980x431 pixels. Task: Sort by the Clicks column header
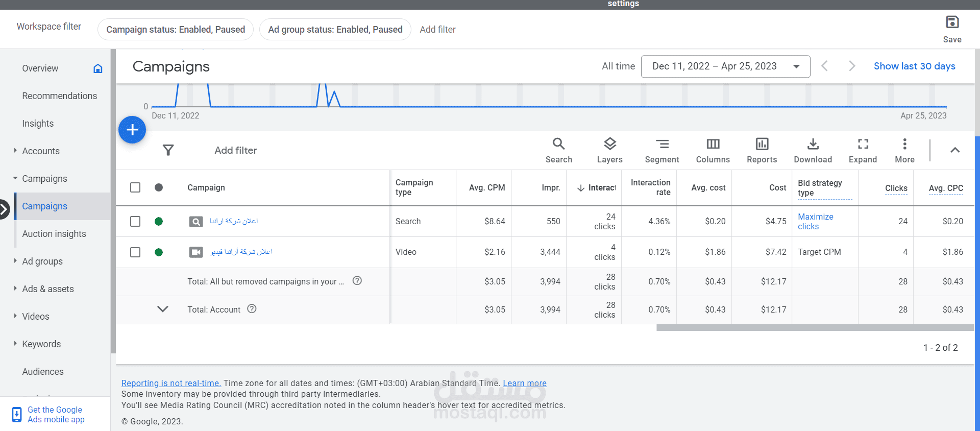[x=896, y=188]
